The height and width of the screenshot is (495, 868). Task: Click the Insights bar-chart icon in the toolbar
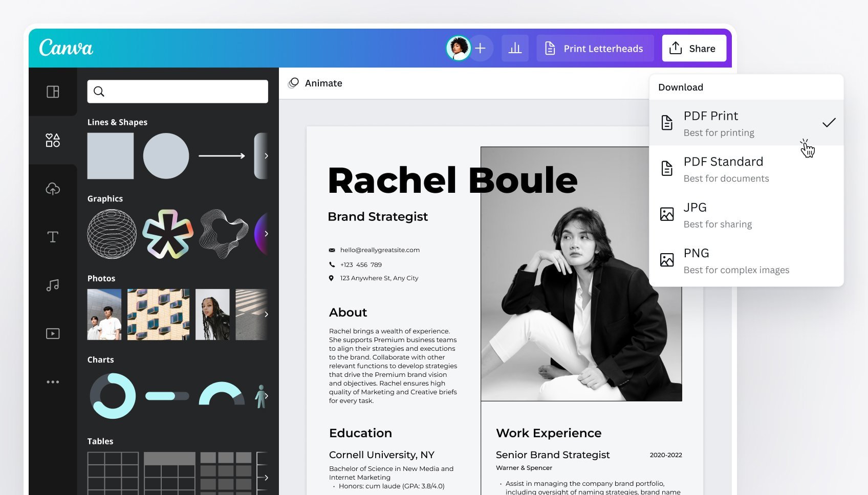tap(515, 48)
